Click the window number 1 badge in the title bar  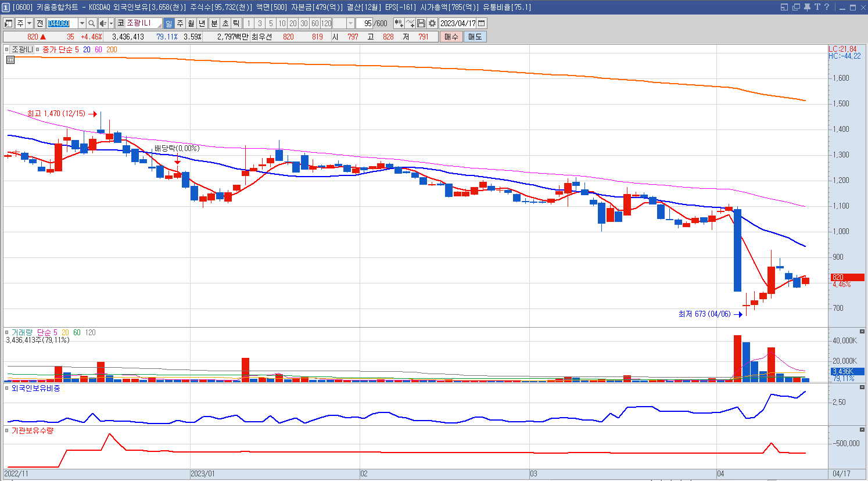coord(6,7)
